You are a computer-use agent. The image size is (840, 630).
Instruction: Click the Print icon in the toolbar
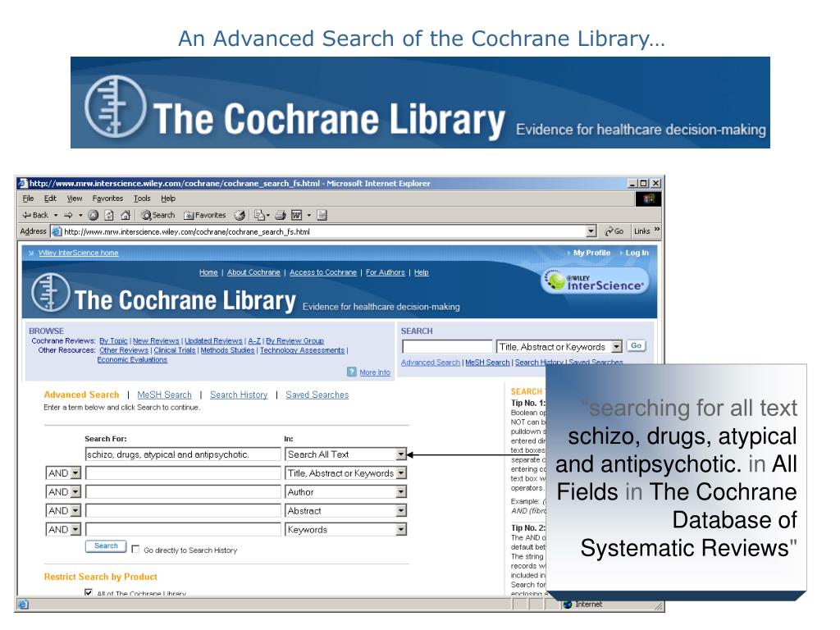pyautogui.click(x=281, y=216)
